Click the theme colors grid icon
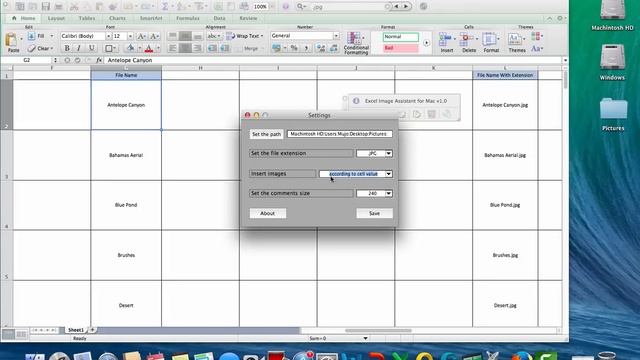 [536, 36]
